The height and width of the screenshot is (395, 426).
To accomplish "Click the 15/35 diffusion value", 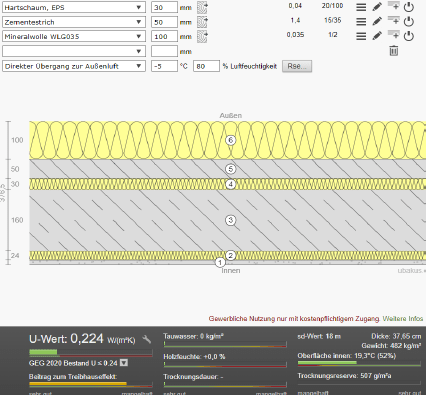I will [x=333, y=20].
